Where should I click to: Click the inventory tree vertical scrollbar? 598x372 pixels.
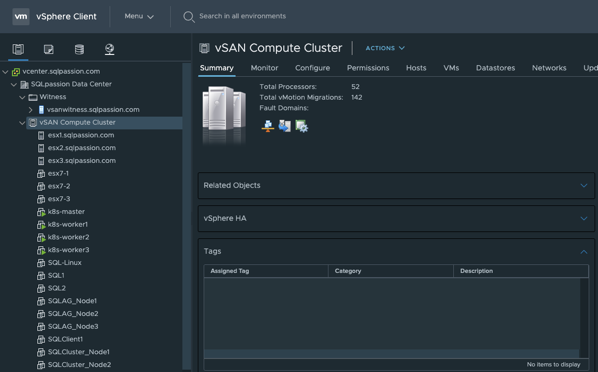point(186,217)
